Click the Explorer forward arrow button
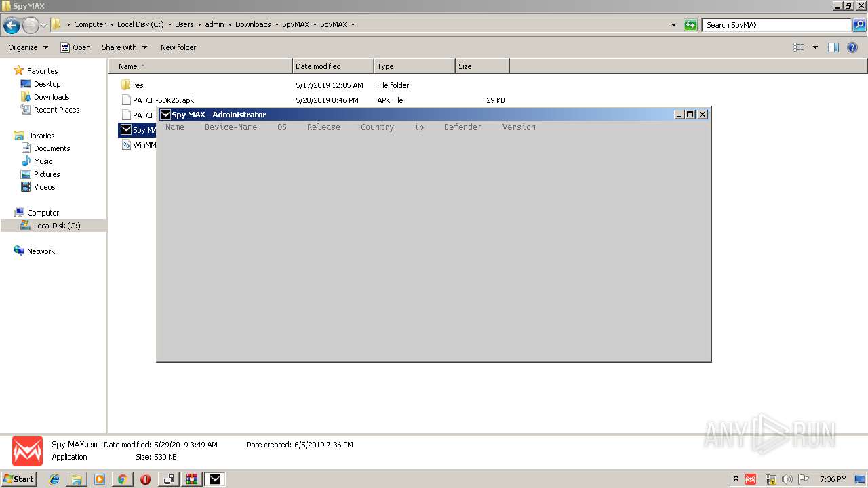Screen dimensions: 868x488 pyautogui.click(x=31, y=26)
